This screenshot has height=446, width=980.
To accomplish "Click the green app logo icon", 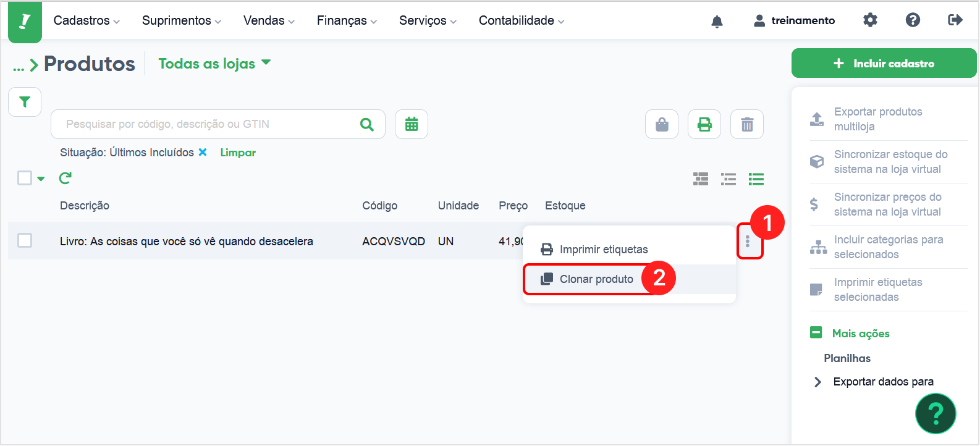I will [x=25, y=22].
